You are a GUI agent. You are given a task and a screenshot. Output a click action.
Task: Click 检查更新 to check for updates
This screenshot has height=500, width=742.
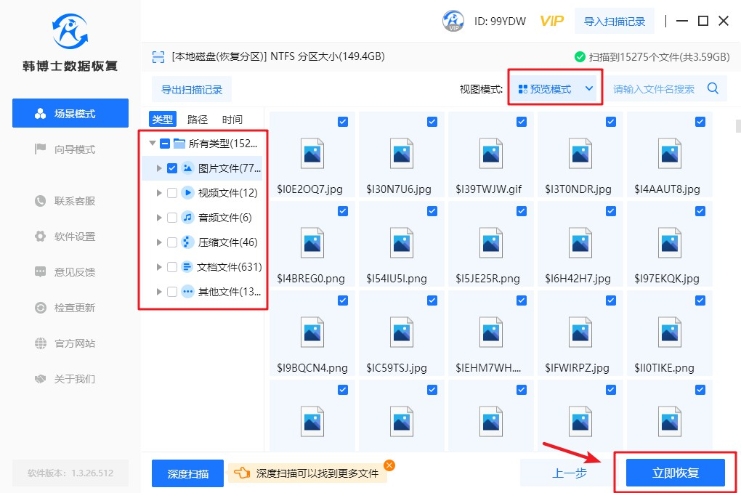click(x=74, y=307)
